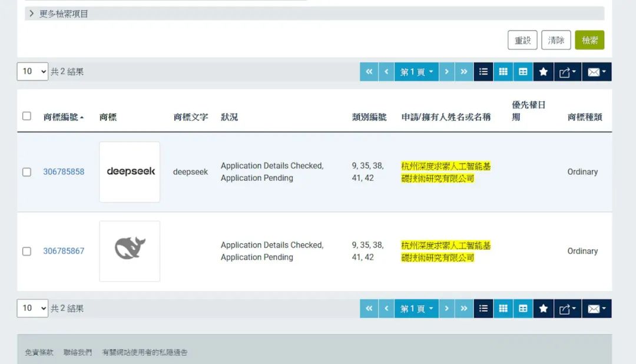Click the deepseek wordmark trademark thumbnail
The height and width of the screenshot is (364, 636).
coord(130,172)
